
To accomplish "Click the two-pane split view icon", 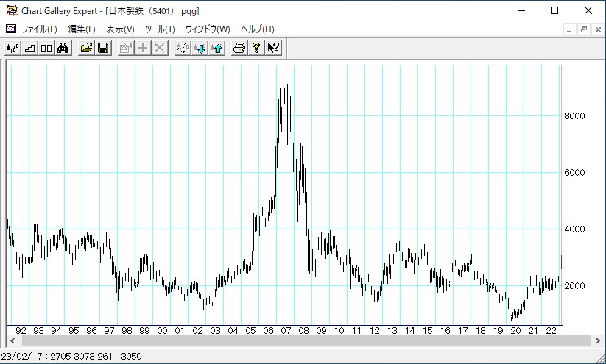I will click(x=46, y=49).
